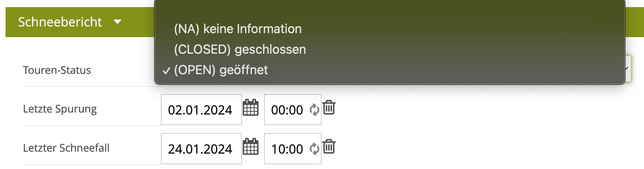Focus the Letzter Schneefall 10:00 time field

coord(287,149)
